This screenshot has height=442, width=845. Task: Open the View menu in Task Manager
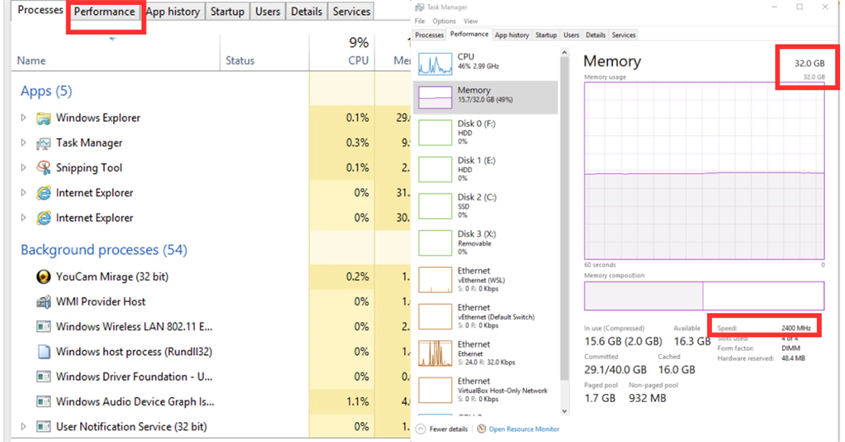tap(470, 20)
